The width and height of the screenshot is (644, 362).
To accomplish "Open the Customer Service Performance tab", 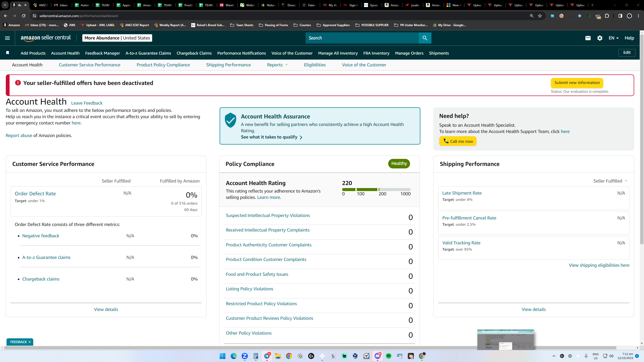I will tap(90, 65).
